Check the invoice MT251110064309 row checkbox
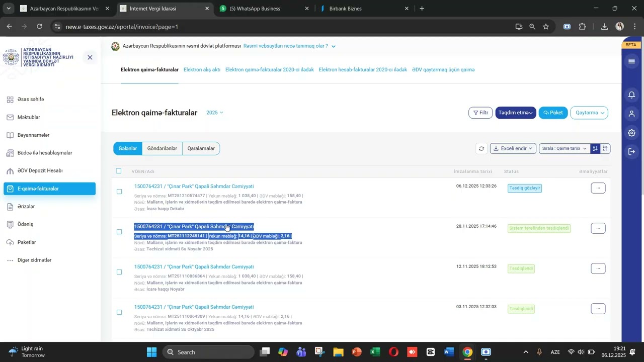644x362 pixels. coord(119,312)
